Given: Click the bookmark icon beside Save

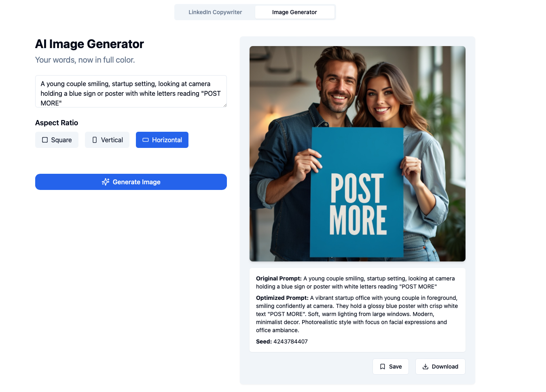Looking at the screenshot, I should 383,367.
